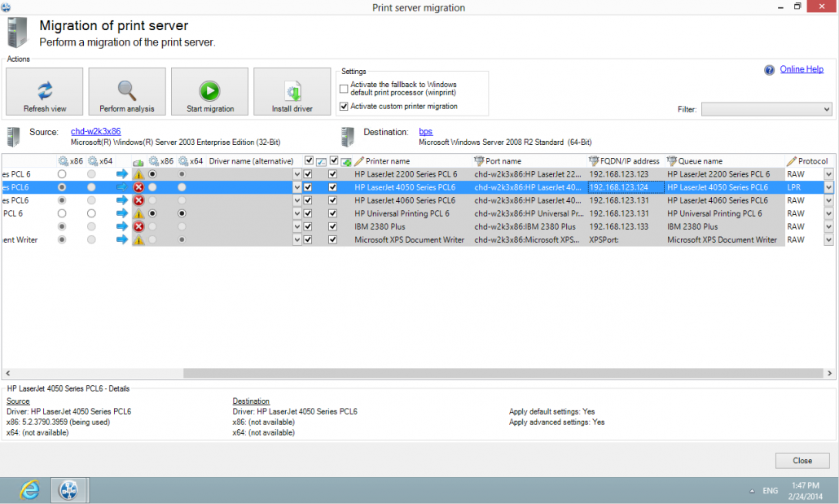
Task: Click blue arrow icon in HP Universal Printing row
Action: click(x=122, y=213)
